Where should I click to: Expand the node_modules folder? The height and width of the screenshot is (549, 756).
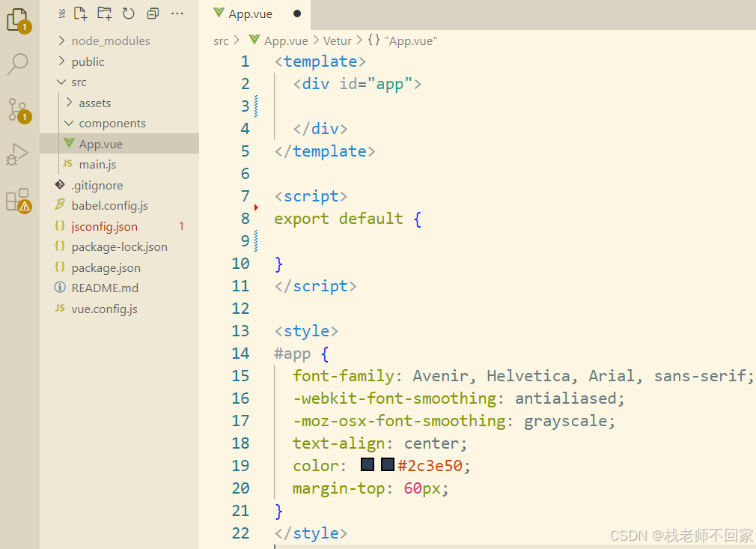click(110, 41)
